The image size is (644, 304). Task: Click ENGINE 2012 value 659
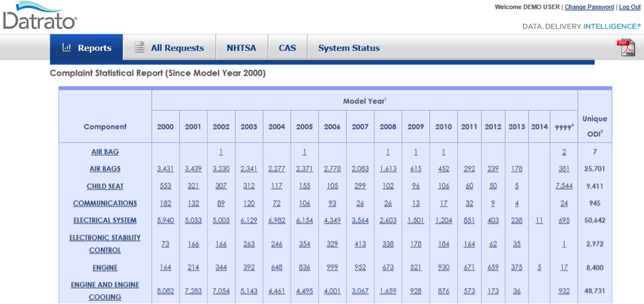(493, 268)
